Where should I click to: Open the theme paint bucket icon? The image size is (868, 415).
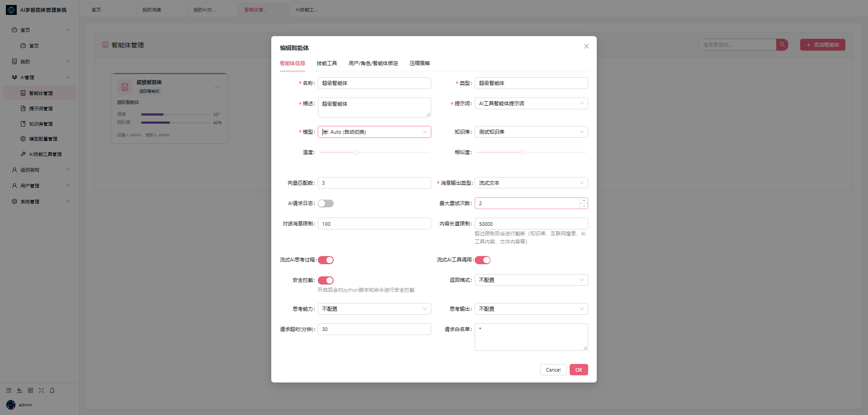click(x=19, y=390)
